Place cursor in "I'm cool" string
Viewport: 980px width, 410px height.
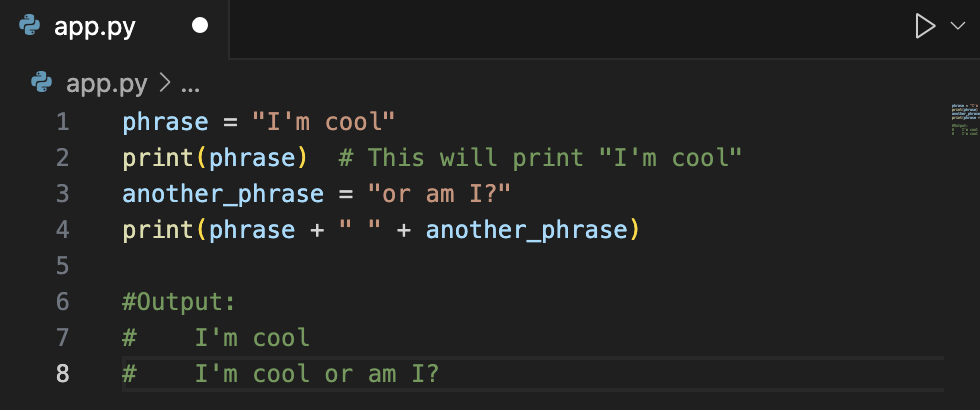(x=323, y=121)
